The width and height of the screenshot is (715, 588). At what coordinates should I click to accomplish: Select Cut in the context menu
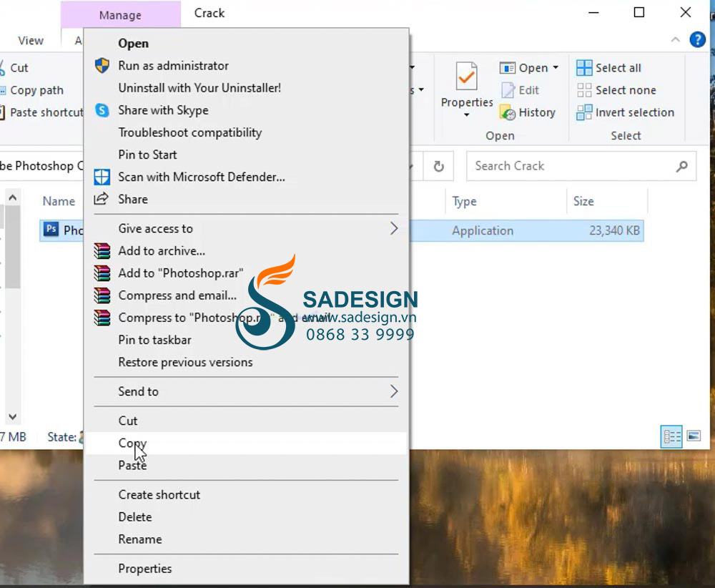click(246, 421)
